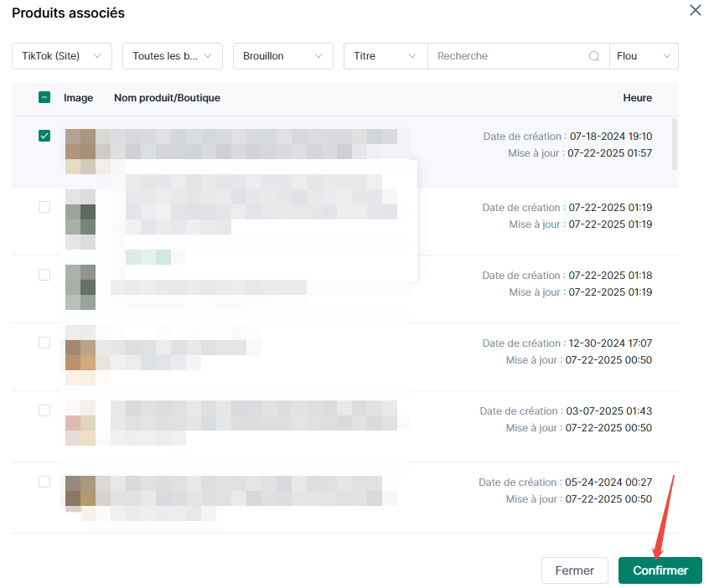The image size is (709, 588).
Task: Click the product list vertical scrollbar
Action: pos(675,144)
